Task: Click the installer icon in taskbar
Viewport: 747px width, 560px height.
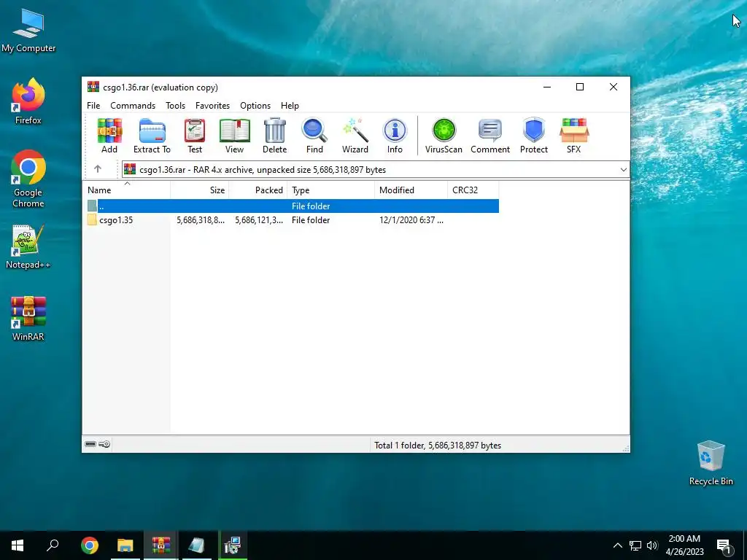Action: click(233, 545)
